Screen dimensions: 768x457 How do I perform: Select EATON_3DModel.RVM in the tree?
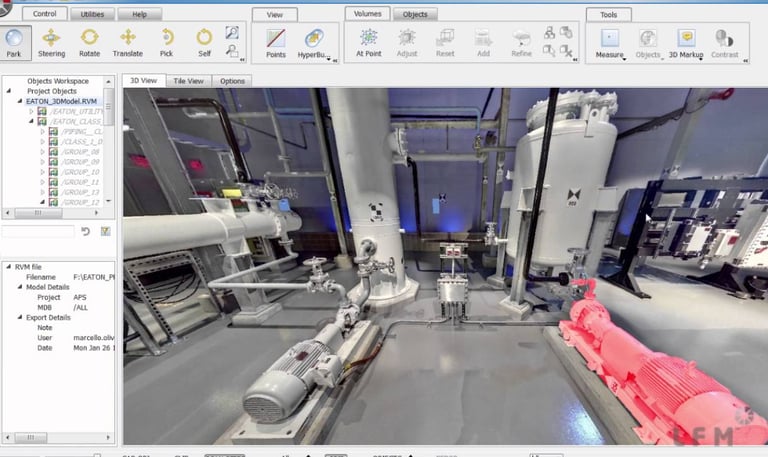(61, 101)
